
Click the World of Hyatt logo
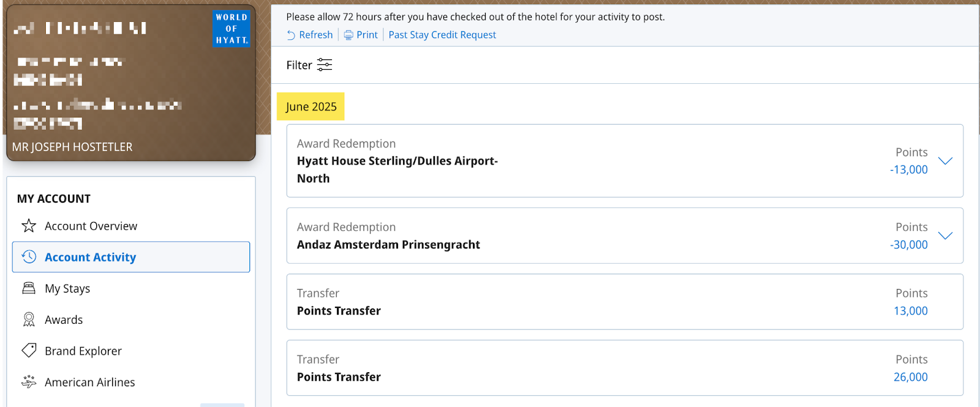tap(232, 29)
